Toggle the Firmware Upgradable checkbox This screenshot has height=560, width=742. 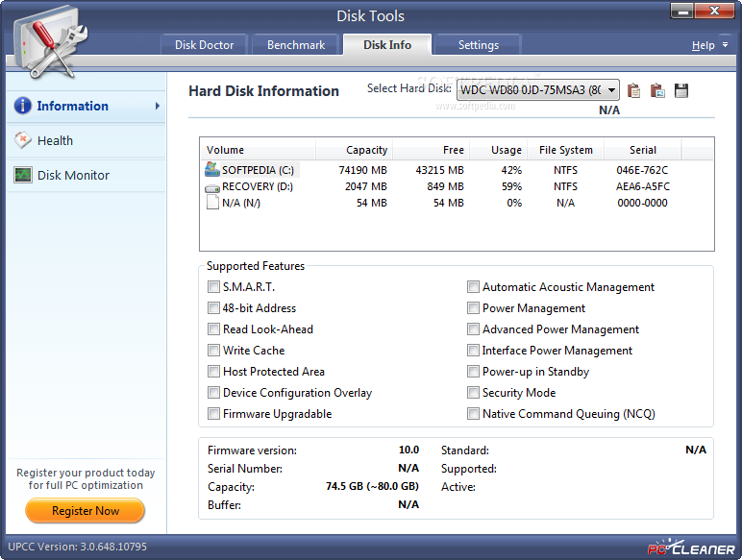click(213, 413)
